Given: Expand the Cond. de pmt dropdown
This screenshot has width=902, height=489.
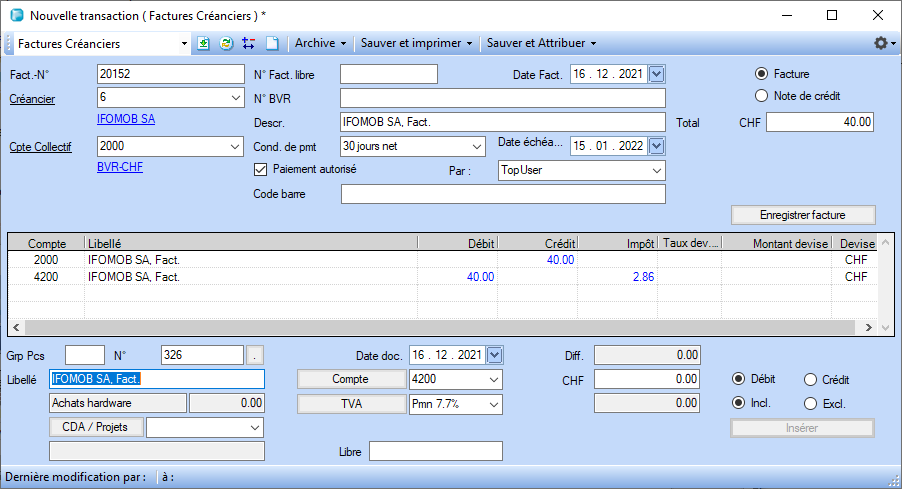Looking at the screenshot, I should pyautogui.click(x=475, y=146).
